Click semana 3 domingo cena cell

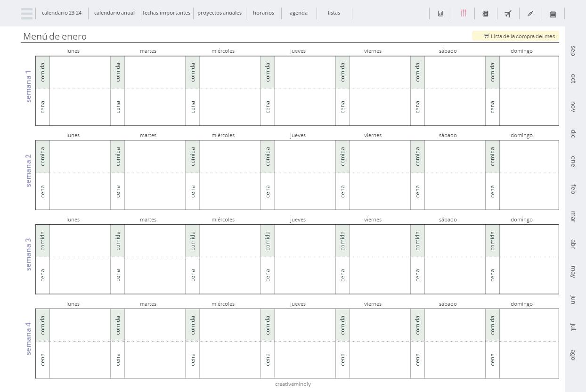click(529, 276)
